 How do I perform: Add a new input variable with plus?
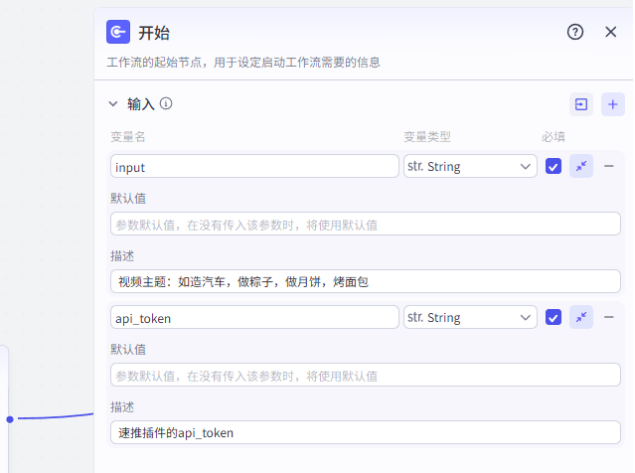(613, 104)
